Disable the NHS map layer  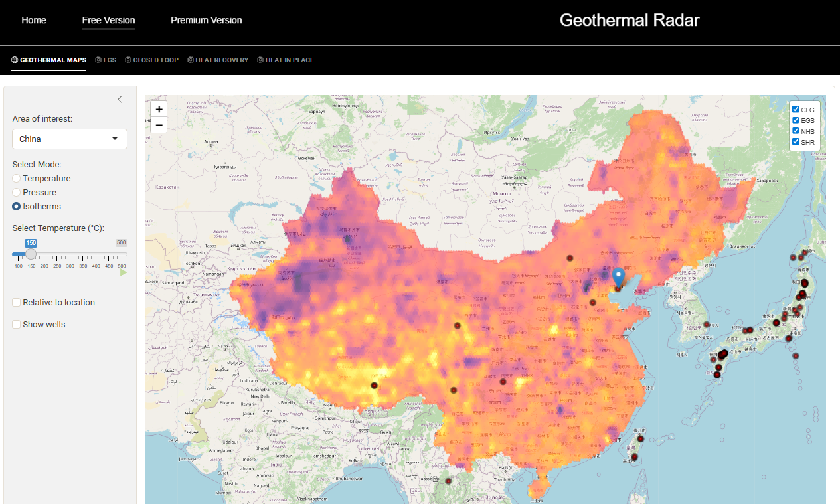pyautogui.click(x=796, y=131)
